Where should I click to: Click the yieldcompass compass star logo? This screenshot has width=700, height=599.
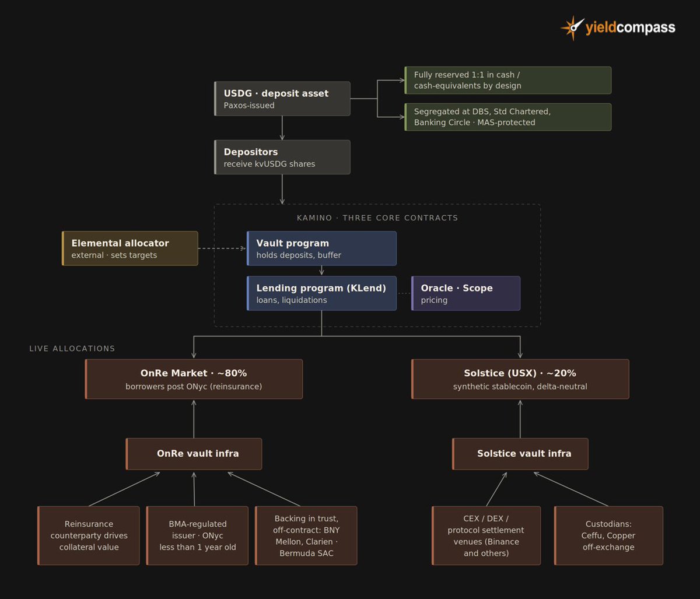tap(572, 27)
